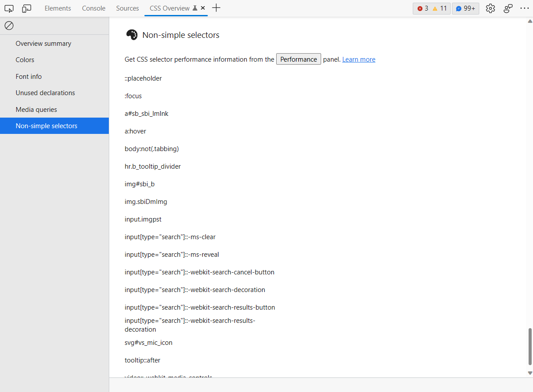Open the more options three-dot menu

525,8
